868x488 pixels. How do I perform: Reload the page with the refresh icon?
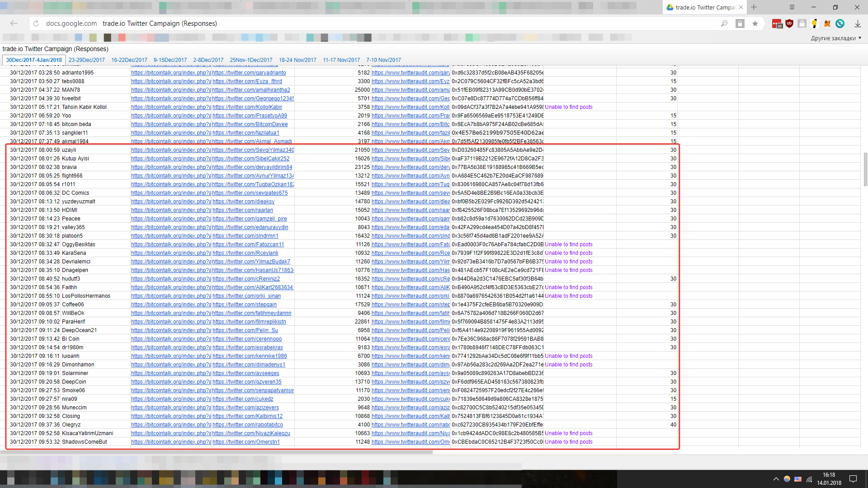(x=36, y=23)
